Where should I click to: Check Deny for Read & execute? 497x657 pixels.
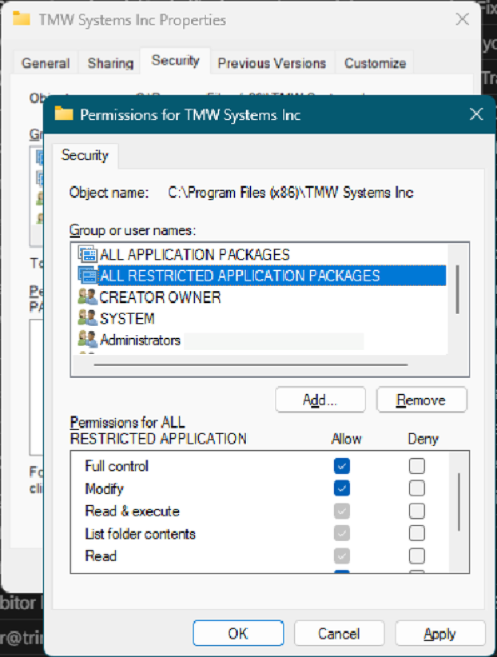[417, 511]
